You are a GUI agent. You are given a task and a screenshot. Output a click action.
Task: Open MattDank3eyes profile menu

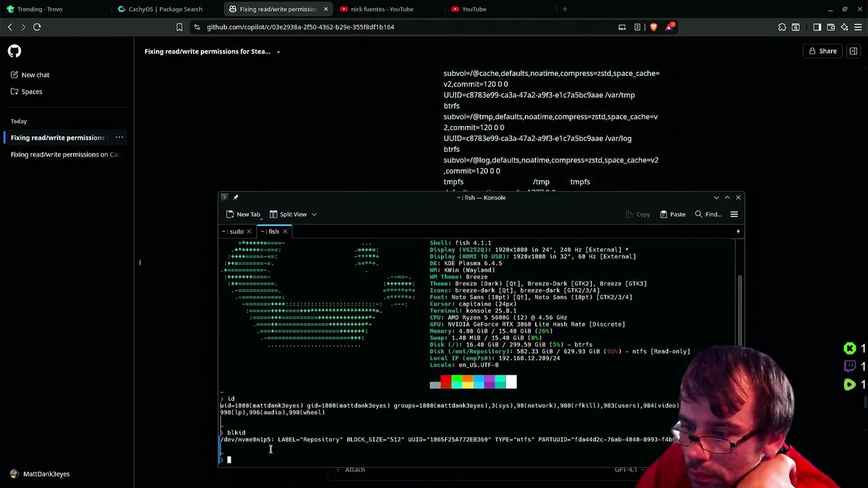coord(40,474)
